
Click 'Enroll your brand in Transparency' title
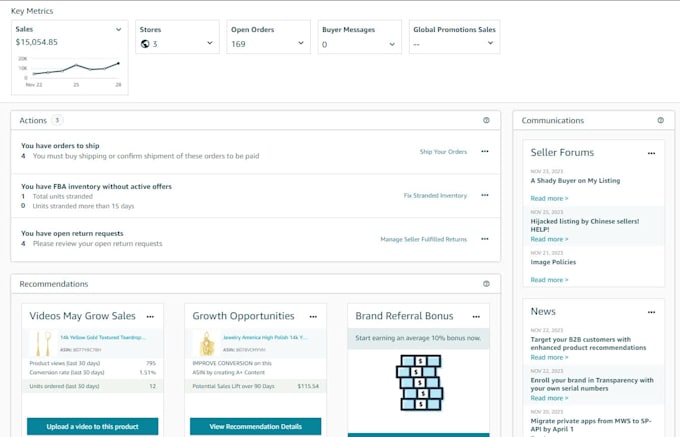(x=592, y=384)
